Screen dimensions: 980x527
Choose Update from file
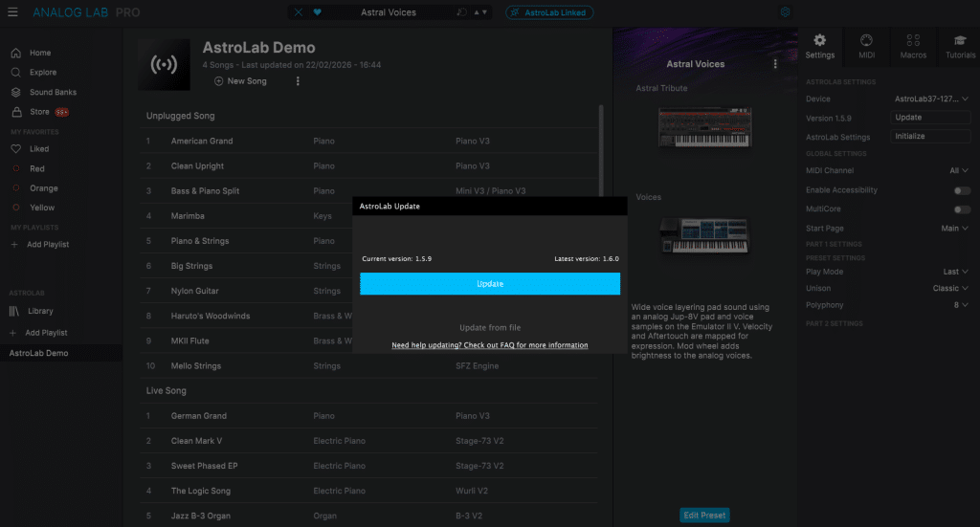[x=490, y=328]
